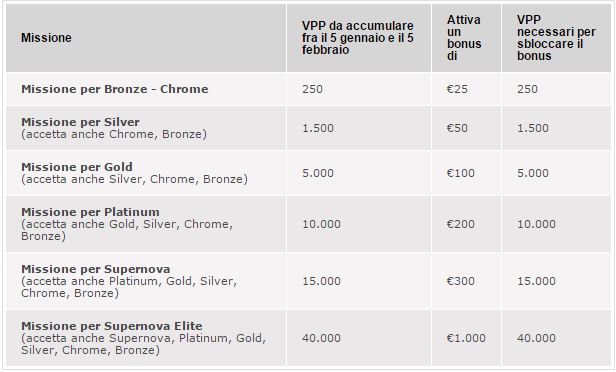616x372 pixels.
Task: Select the €50 bonus cell
Action: tap(457, 128)
